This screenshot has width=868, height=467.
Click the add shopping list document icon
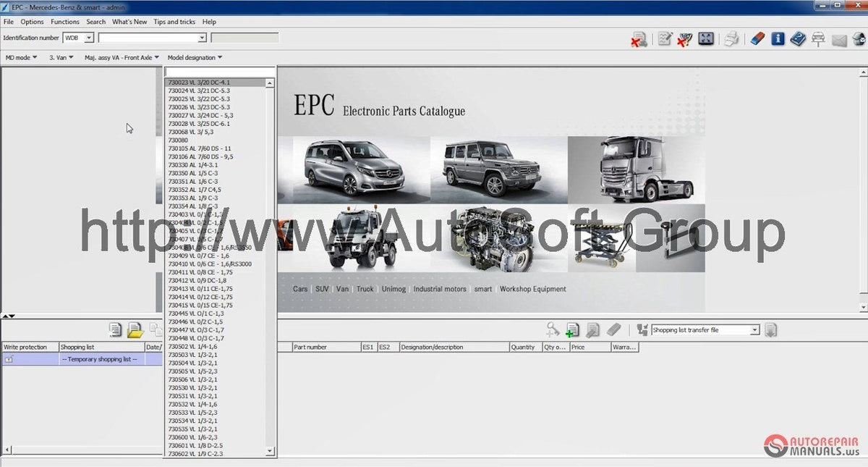pos(572,329)
